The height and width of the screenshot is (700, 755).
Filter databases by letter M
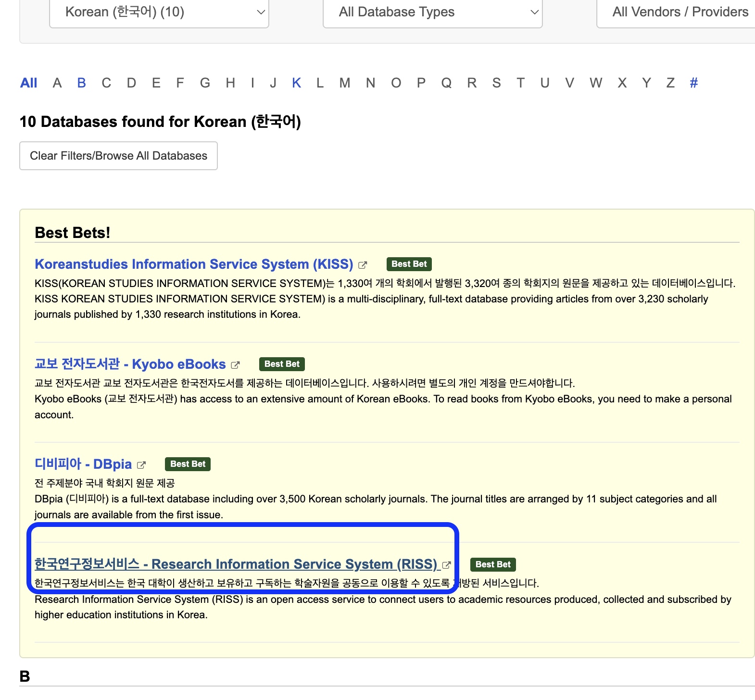[345, 83]
